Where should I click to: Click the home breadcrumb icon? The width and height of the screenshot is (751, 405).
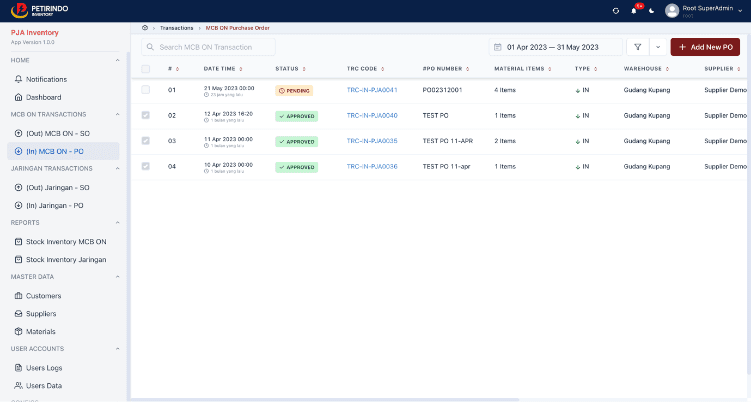pos(145,28)
